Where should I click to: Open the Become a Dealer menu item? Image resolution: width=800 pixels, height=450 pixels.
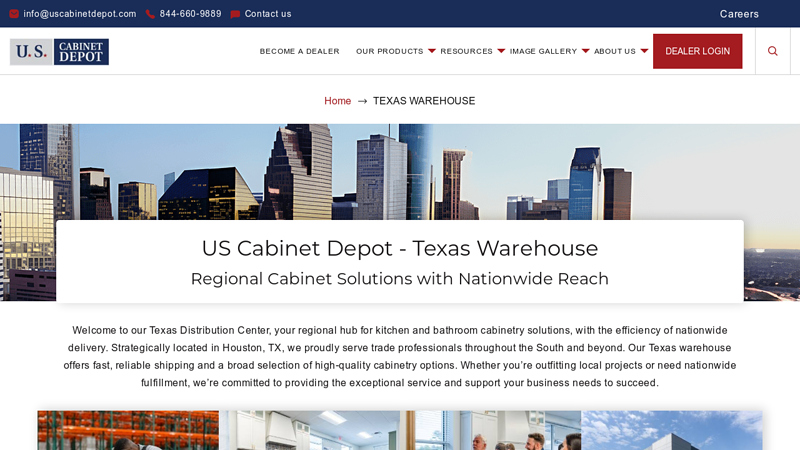tap(299, 51)
